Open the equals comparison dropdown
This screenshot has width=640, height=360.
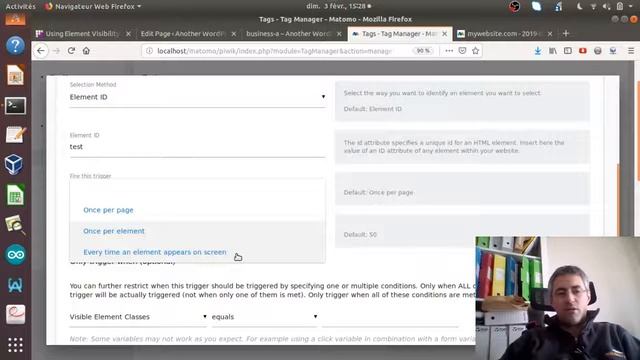coord(264,317)
